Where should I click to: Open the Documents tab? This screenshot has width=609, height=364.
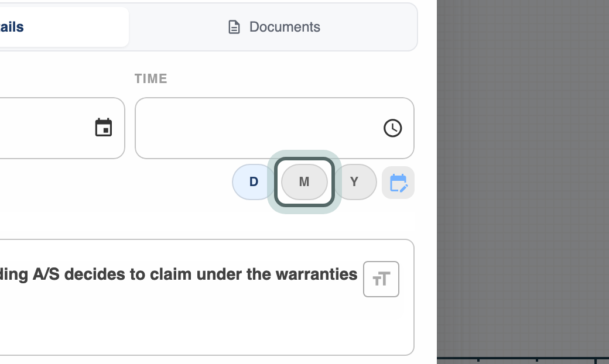click(x=273, y=27)
